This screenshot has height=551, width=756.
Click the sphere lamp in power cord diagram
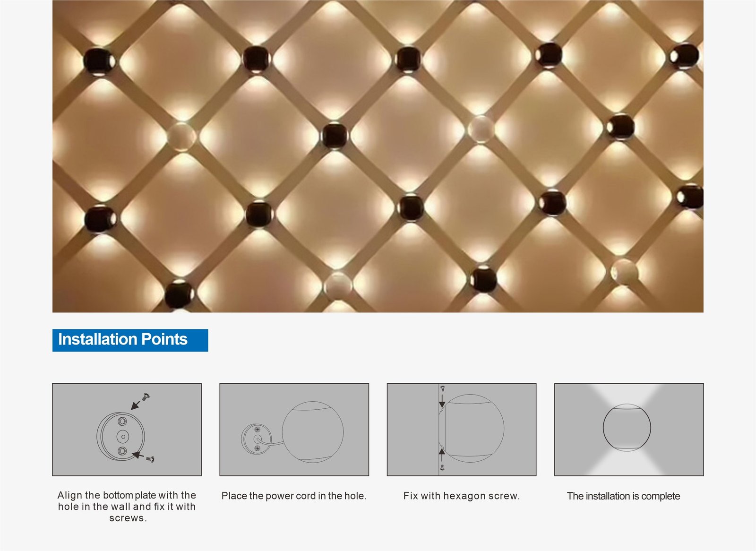pos(312,431)
